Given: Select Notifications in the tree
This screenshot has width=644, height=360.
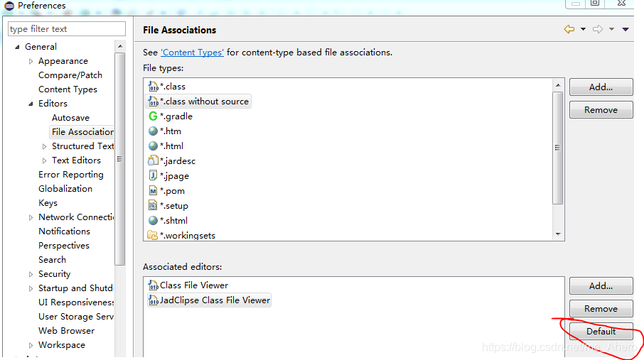Looking at the screenshot, I should tap(64, 231).
